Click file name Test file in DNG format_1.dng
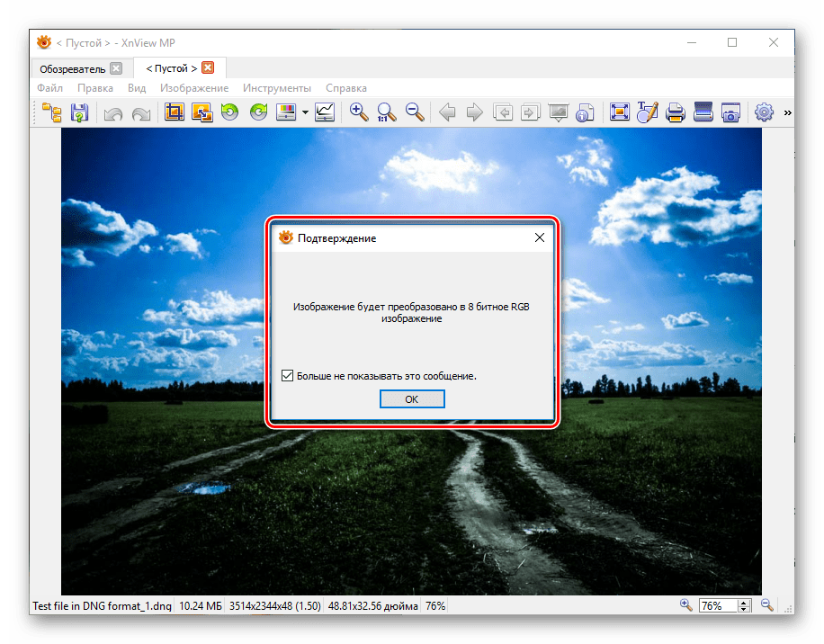The image size is (824, 644). pyautogui.click(x=102, y=606)
